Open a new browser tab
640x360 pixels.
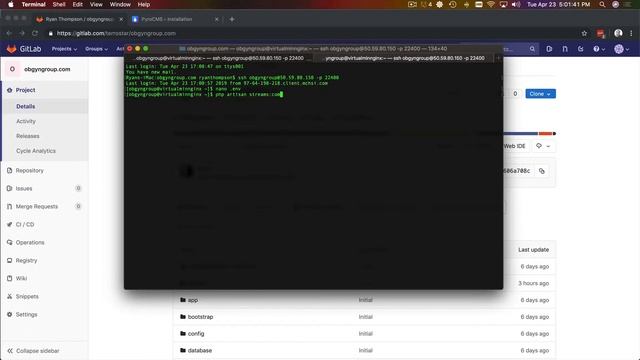tap(232, 19)
